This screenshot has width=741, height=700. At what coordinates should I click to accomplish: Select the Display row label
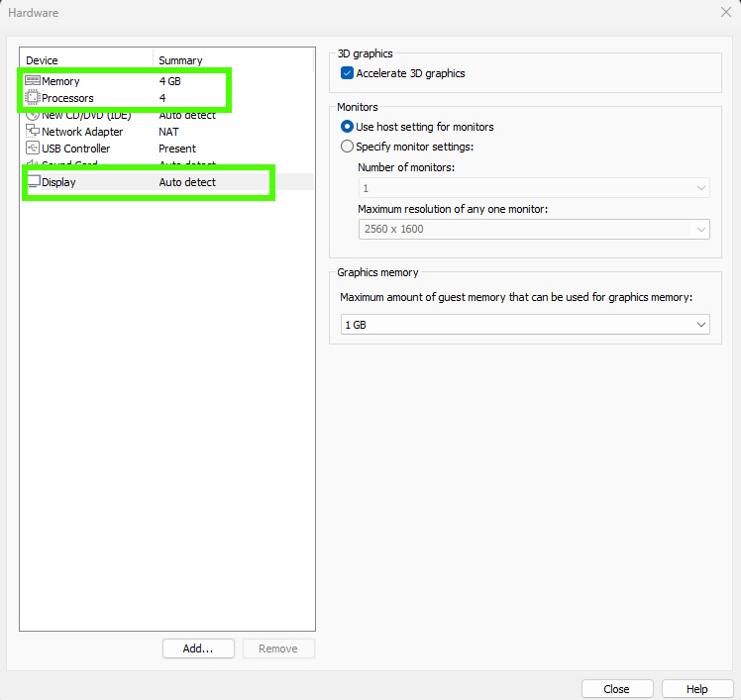[58, 182]
